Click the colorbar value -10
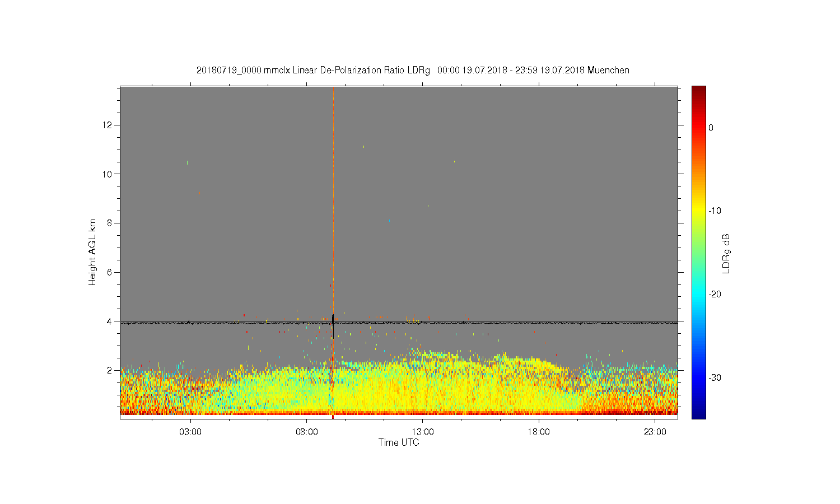 tap(715, 211)
